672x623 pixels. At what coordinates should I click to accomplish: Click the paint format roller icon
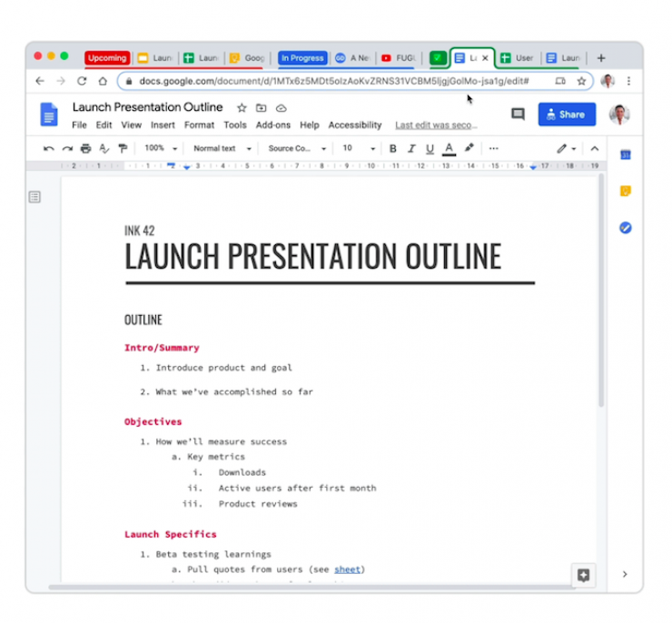pos(123,148)
